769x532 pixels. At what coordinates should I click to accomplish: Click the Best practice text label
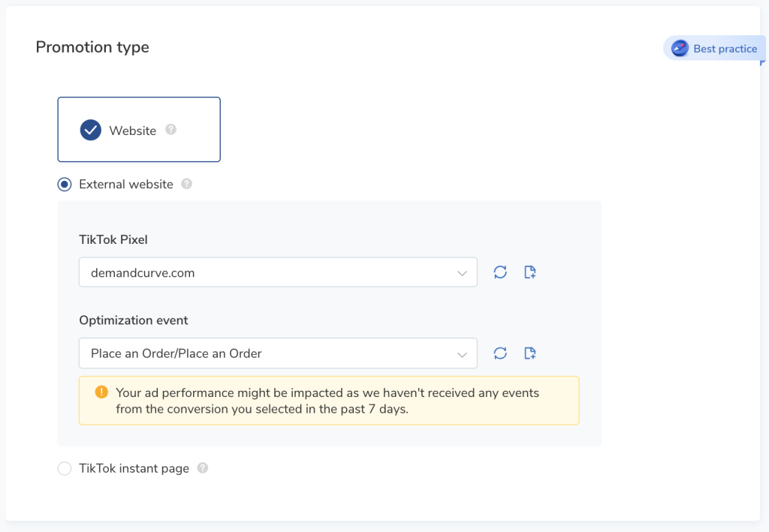[725, 49]
